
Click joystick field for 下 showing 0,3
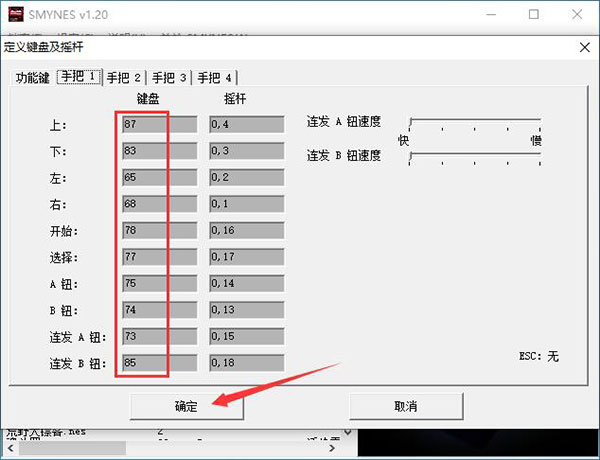pos(247,151)
